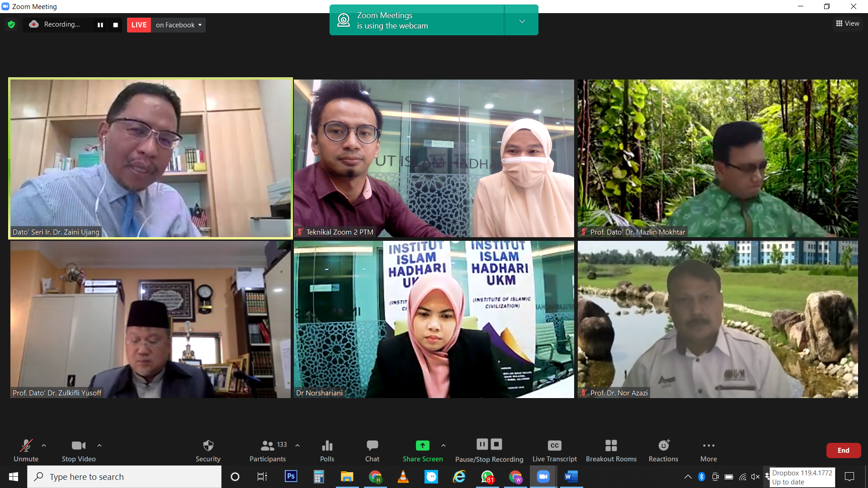Open the Chat panel
Screen dimensions: 868x488
pos(372,450)
